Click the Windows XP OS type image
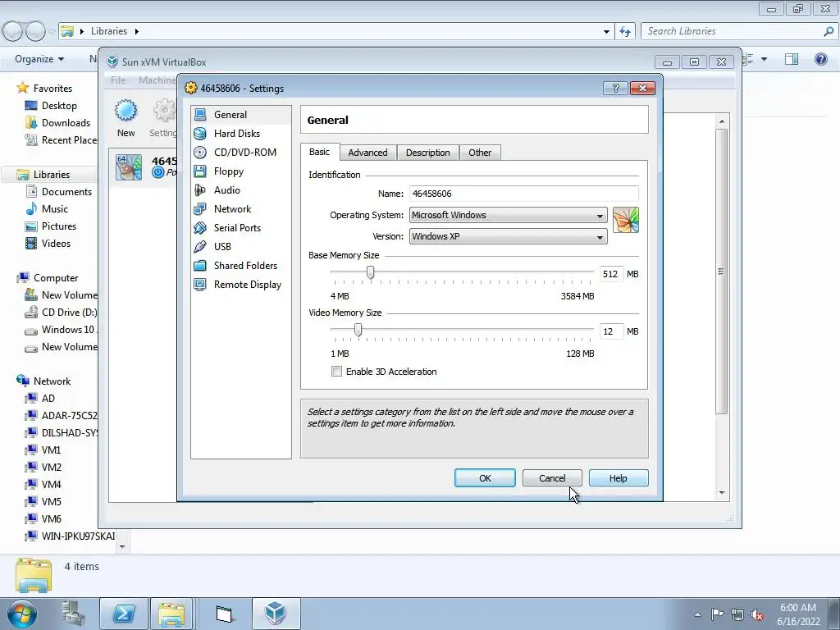The width and height of the screenshot is (840, 630). pos(626,220)
